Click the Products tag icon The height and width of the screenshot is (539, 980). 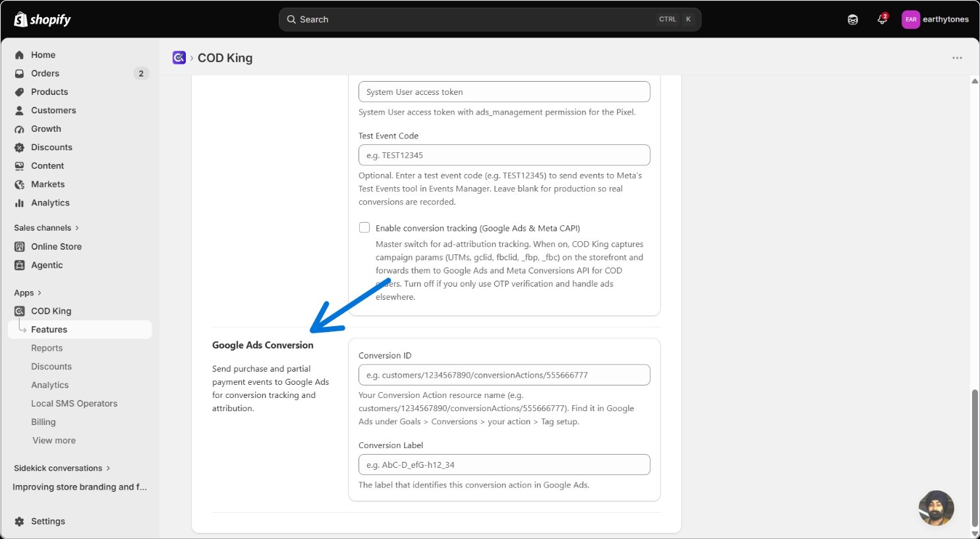pos(20,92)
